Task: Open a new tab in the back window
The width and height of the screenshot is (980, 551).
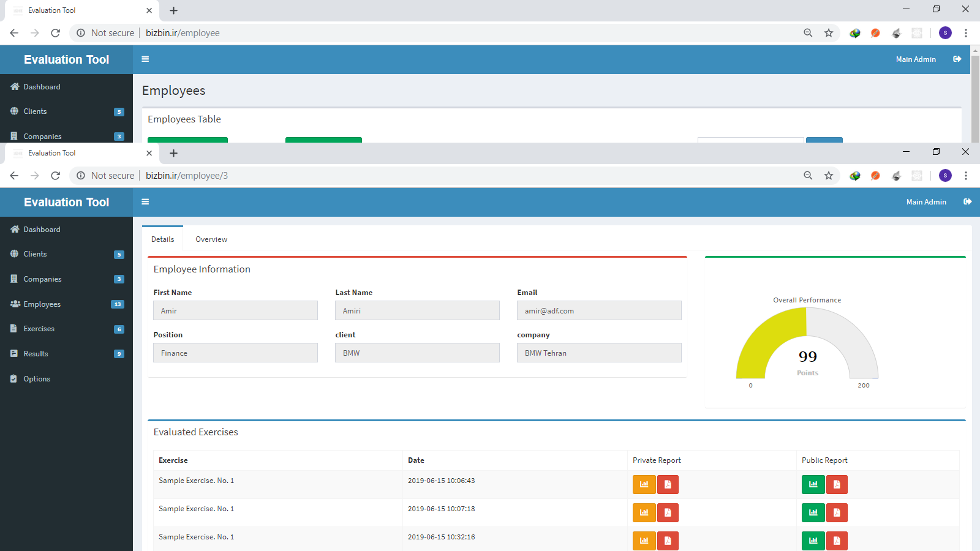Action: [173, 10]
